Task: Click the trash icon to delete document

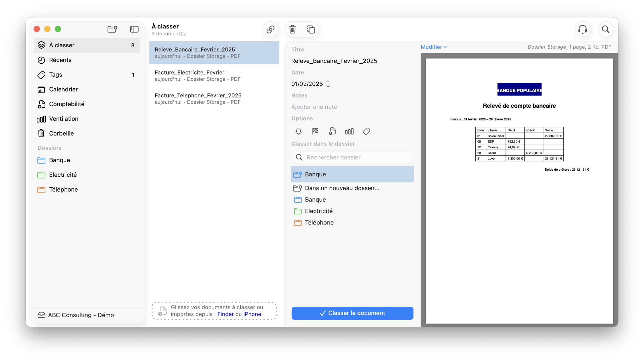Action: (x=292, y=29)
